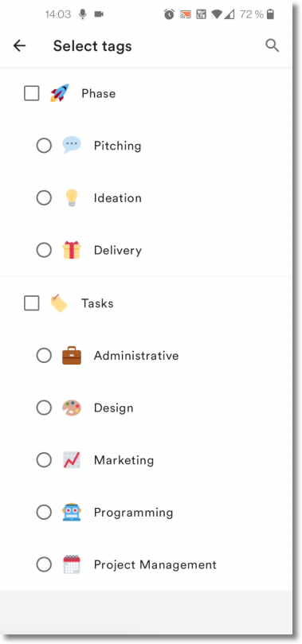Viewport: 302px width, 644px height.
Task: Tap the battery icon in status bar
Action: [270, 15]
